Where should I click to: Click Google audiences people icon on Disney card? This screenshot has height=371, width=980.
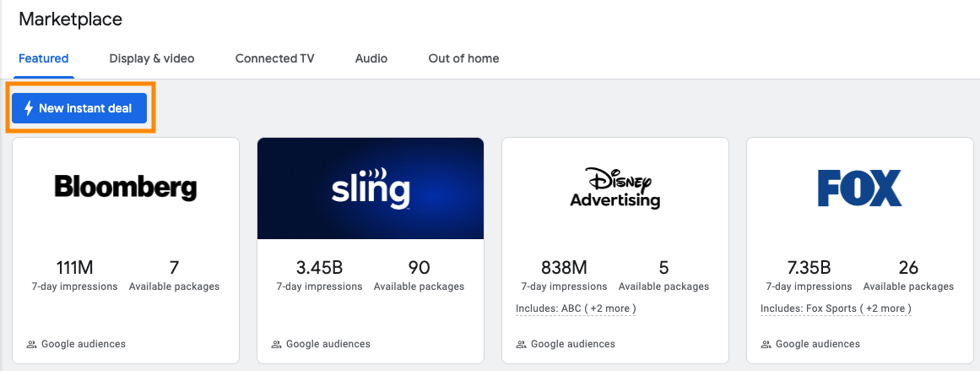click(x=521, y=345)
